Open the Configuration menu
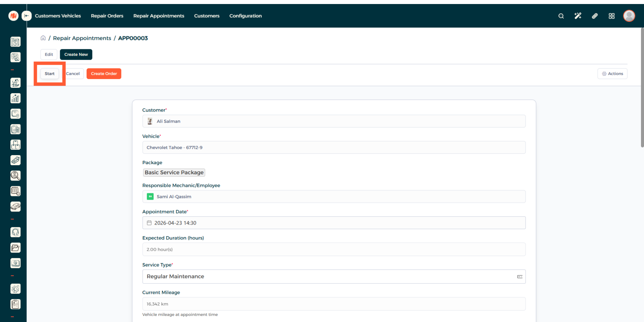Image resolution: width=644 pixels, height=322 pixels. click(245, 16)
